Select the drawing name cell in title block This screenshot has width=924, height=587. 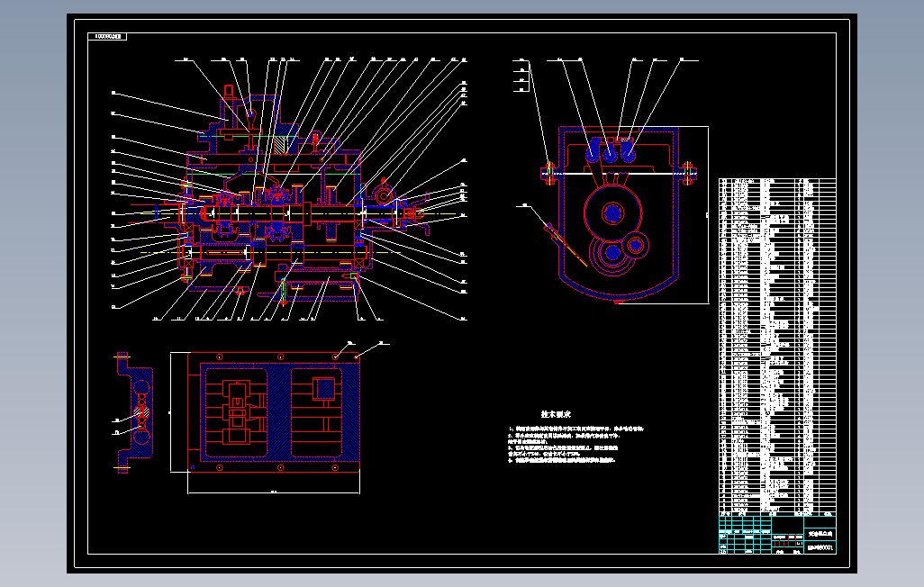pyautogui.click(x=820, y=533)
